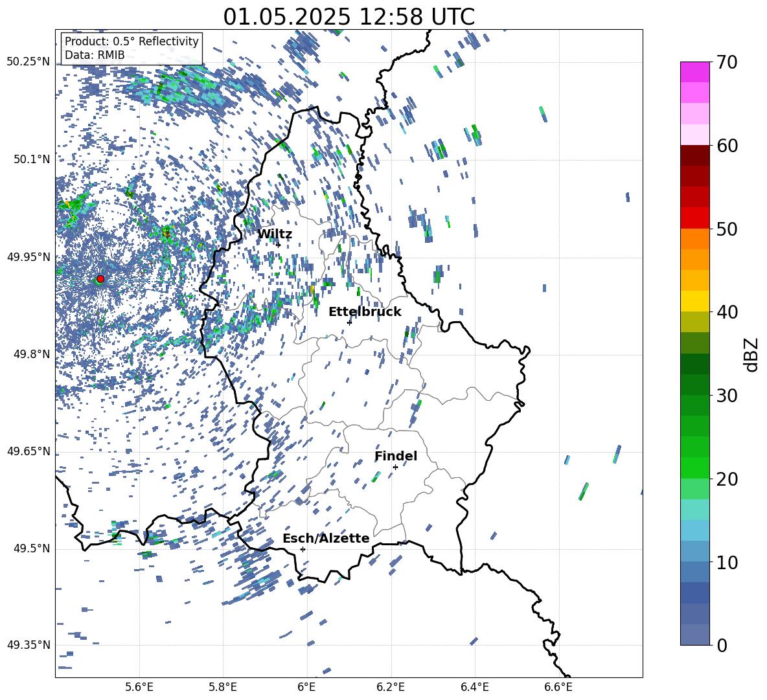The height and width of the screenshot is (700, 767).
Task: Click the dBZ colorbar unit label
Action: point(752,354)
